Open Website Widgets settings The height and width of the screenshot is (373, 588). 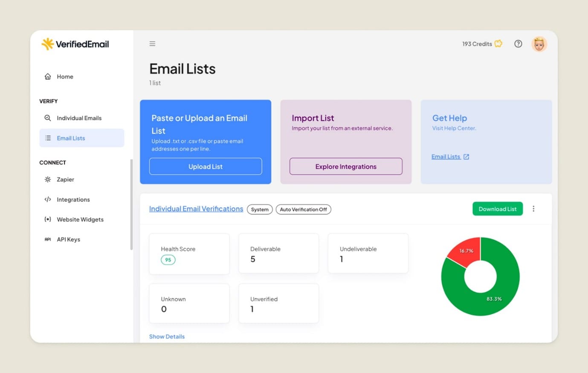click(x=80, y=219)
